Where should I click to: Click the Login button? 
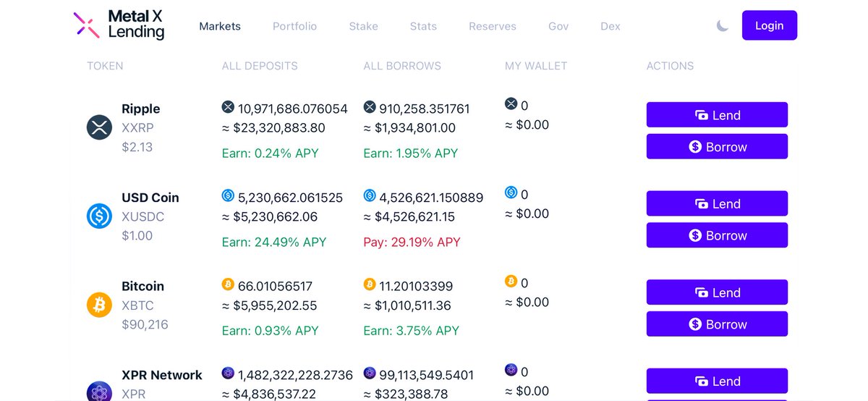point(770,25)
